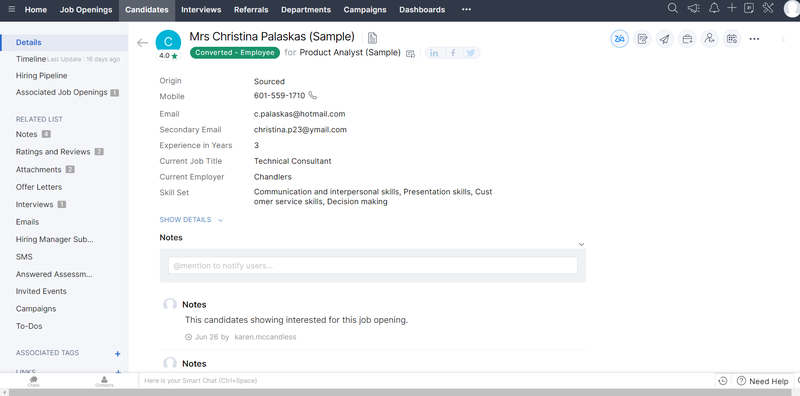Open the Job Openings tab
800x396 pixels.
[86, 10]
